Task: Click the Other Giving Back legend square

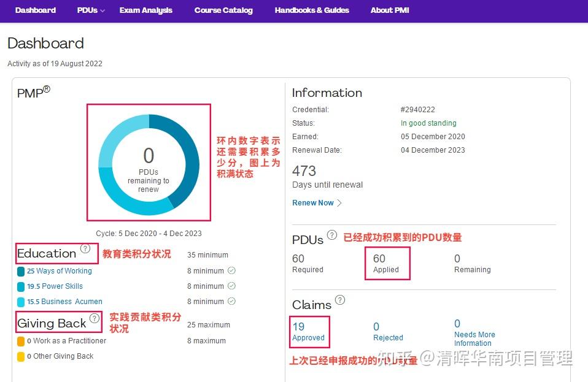Action: pos(20,356)
